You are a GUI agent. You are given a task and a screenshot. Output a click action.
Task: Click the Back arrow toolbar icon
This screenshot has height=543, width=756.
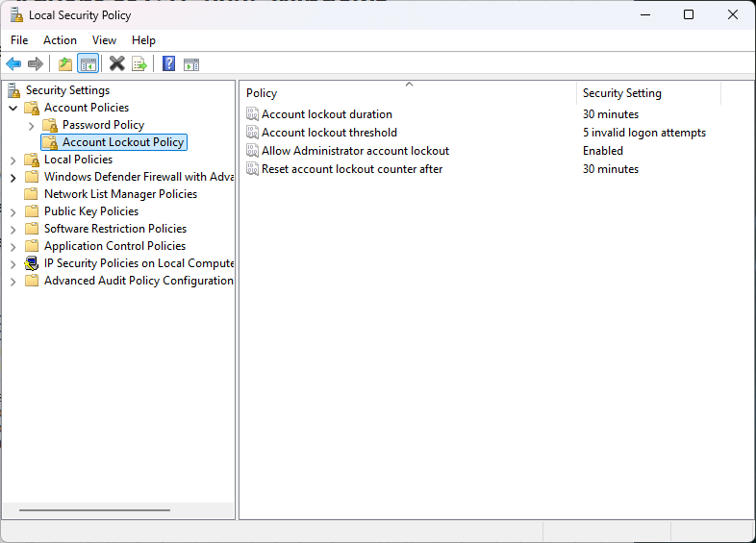[x=13, y=64]
